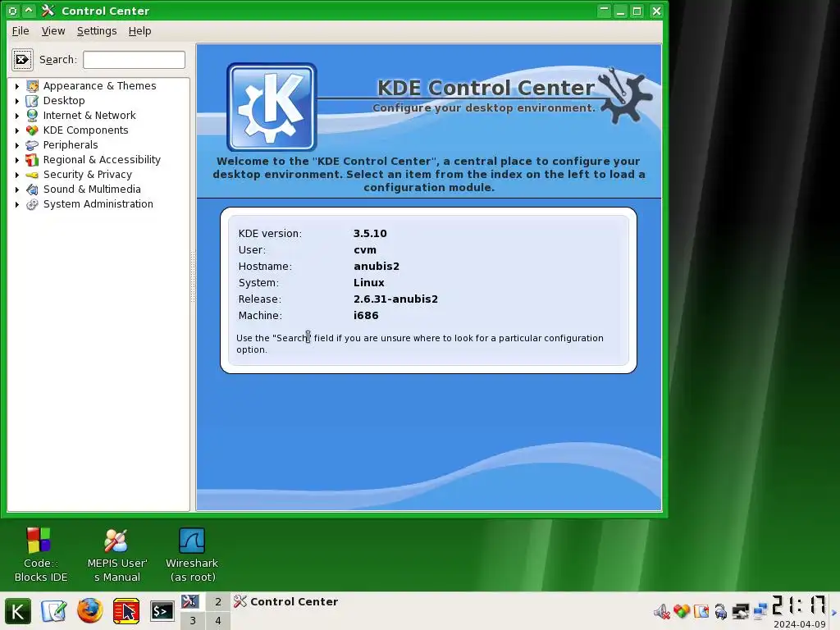Click the Security & Privacy key icon

click(32, 175)
